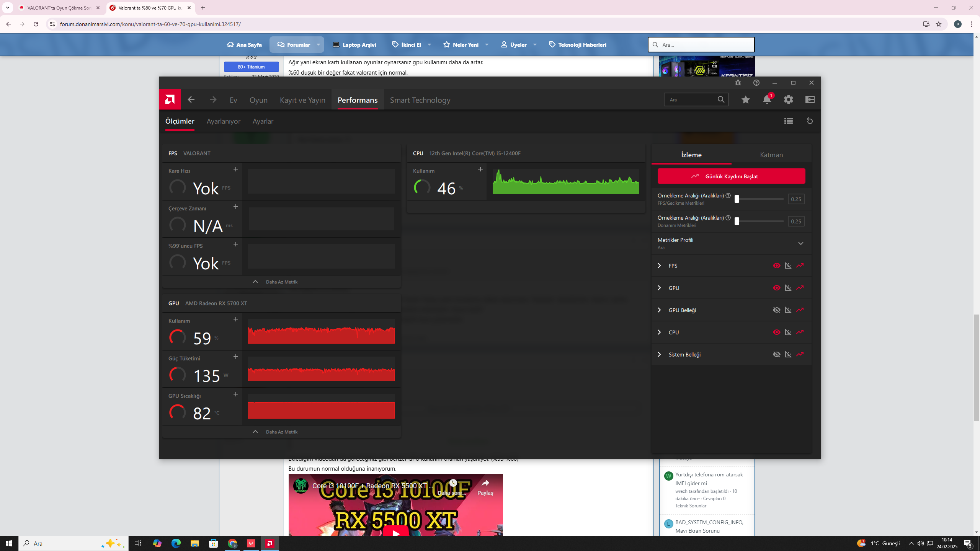Hide FPS metrics with eye toggle

[776, 266]
